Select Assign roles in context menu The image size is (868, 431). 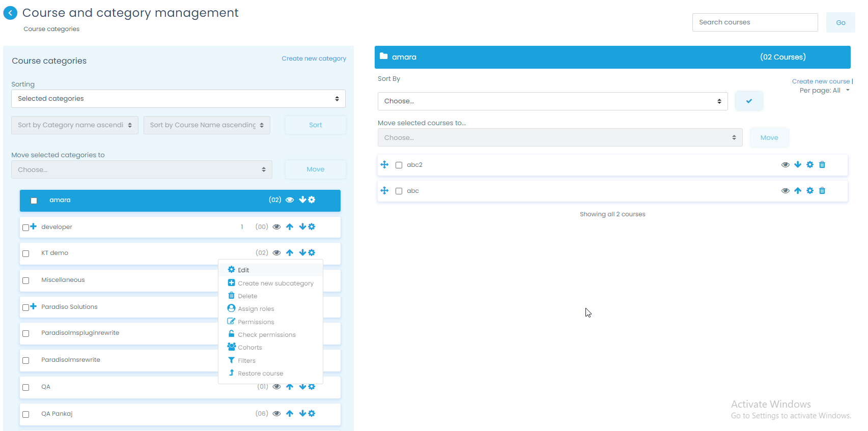256,309
